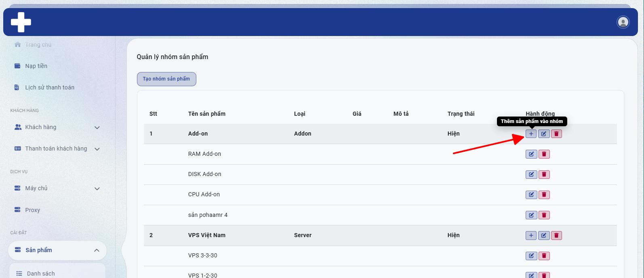Edit the VPS 3-3-30 product
The width and height of the screenshot is (644, 278).
point(531,256)
